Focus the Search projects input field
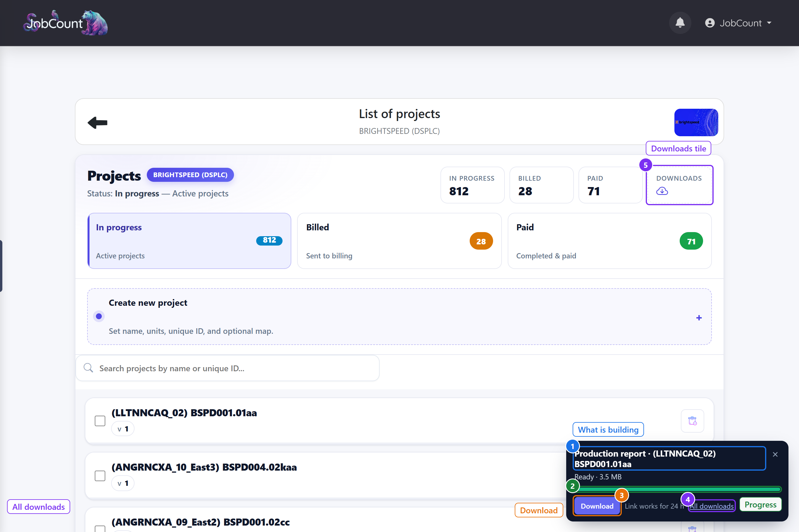Viewport: 799px width, 532px height. click(228, 368)
